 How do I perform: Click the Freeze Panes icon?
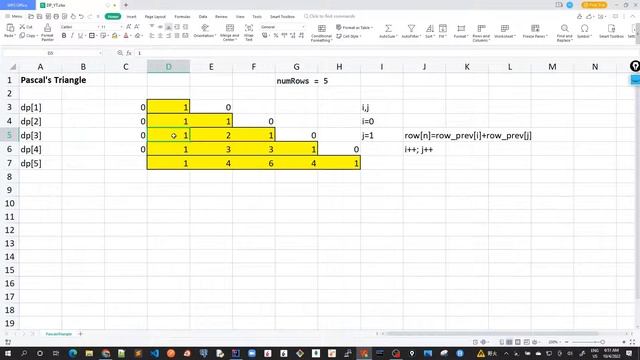(535, 28)
